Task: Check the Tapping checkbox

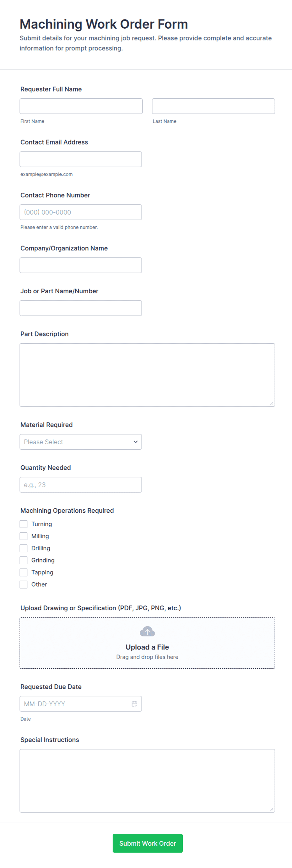Action: (24, 572)
